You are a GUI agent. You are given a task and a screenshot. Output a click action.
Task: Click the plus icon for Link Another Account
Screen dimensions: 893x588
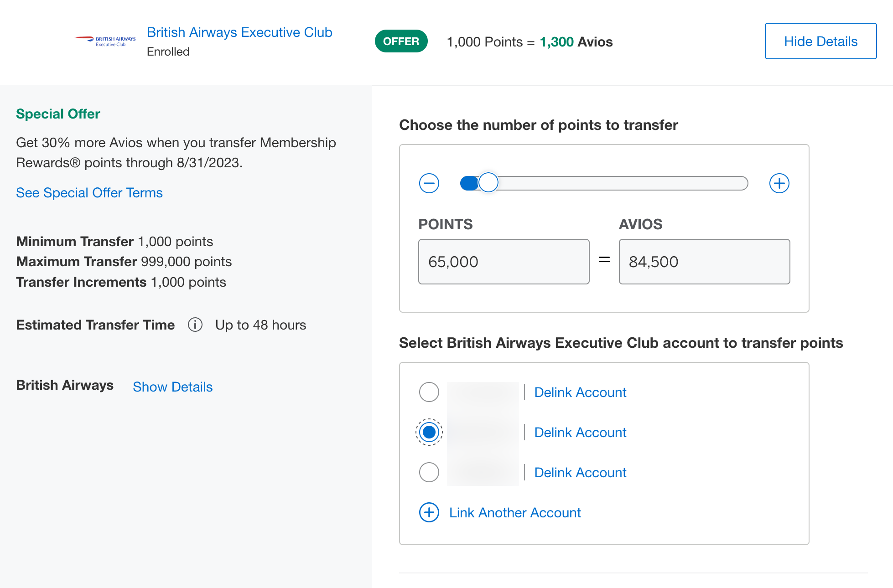point(429,512)
